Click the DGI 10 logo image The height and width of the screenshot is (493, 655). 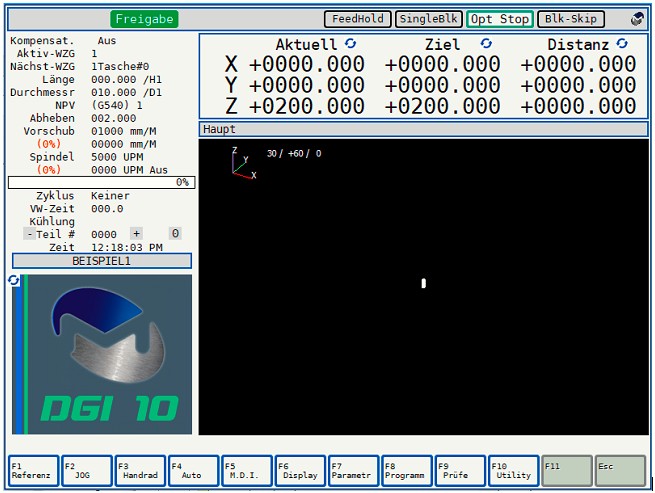pos(102,354)
